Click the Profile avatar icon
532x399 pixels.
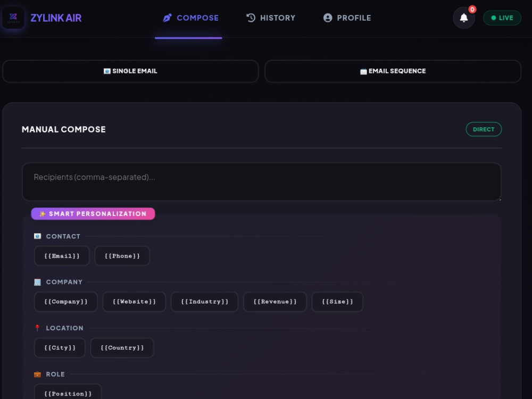tap(328, 18)
